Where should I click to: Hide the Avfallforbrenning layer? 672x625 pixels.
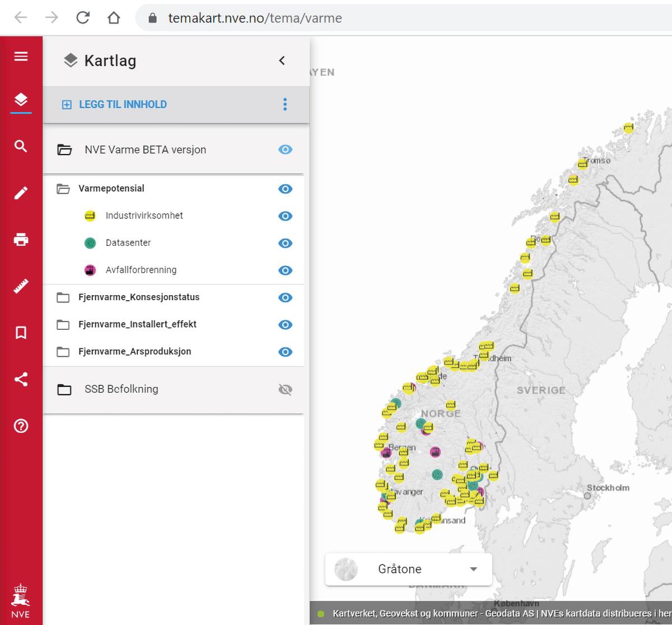285,270
